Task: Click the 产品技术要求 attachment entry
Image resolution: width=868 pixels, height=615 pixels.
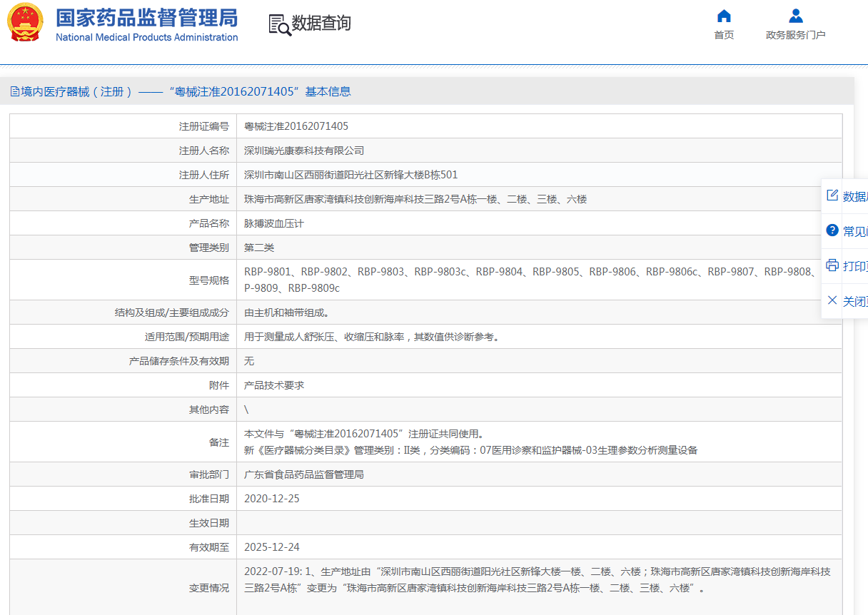Action: pyautogui.click(x=274, y=385)
